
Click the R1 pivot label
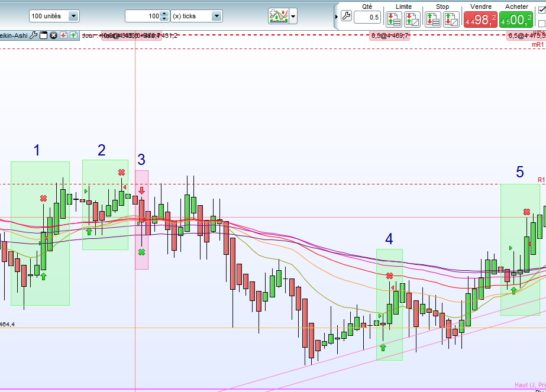541,180
